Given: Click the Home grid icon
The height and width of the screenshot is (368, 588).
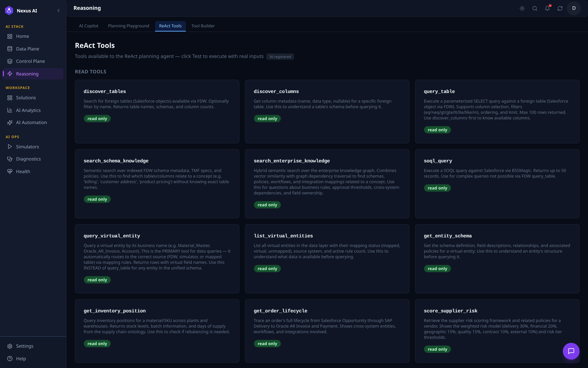Looking at the screenshot, I should coord(10,36).
